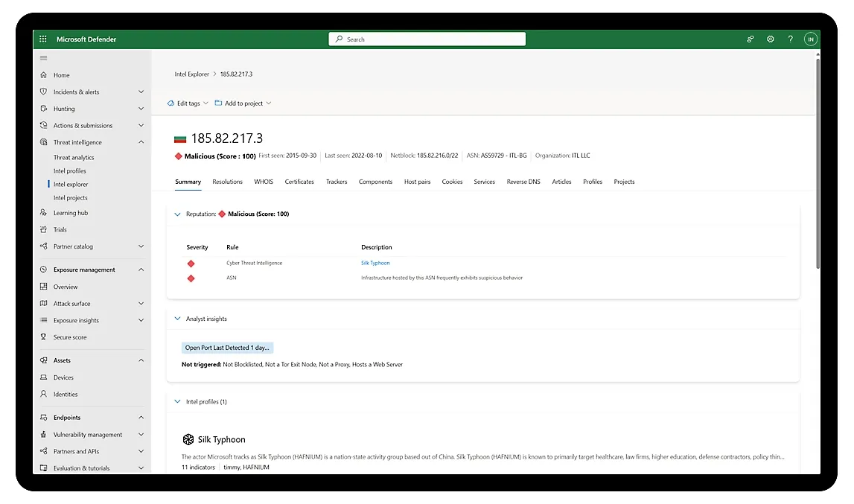Click the Home icon in sidebar

tap(43, 75)
